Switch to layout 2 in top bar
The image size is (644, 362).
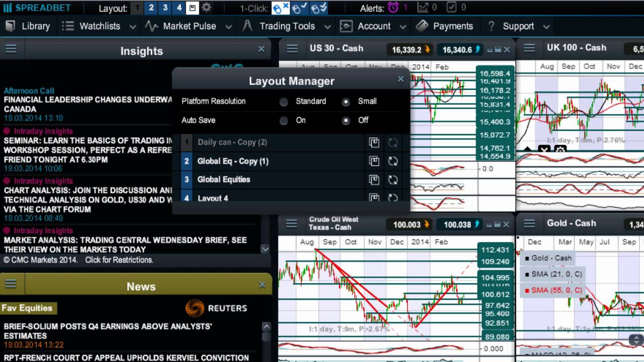(x=151, y=8)
